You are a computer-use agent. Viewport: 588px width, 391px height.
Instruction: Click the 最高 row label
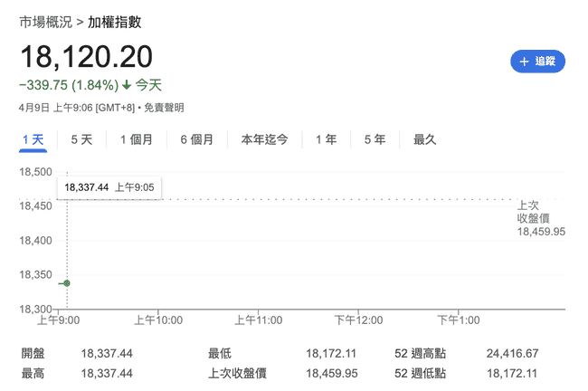pyautogui.click(x=33, y=374)
